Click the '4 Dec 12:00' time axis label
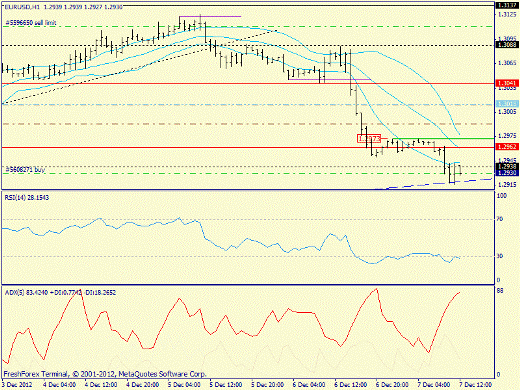 point(100,385)
